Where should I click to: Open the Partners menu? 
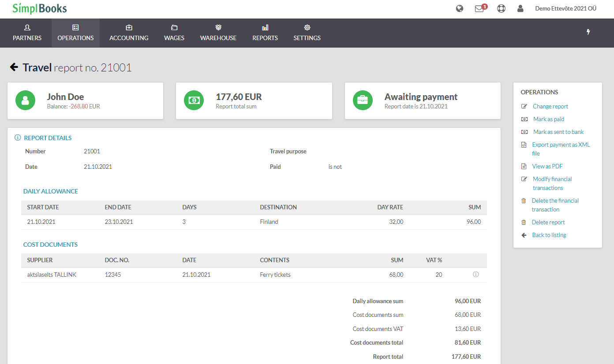[27, 33]
